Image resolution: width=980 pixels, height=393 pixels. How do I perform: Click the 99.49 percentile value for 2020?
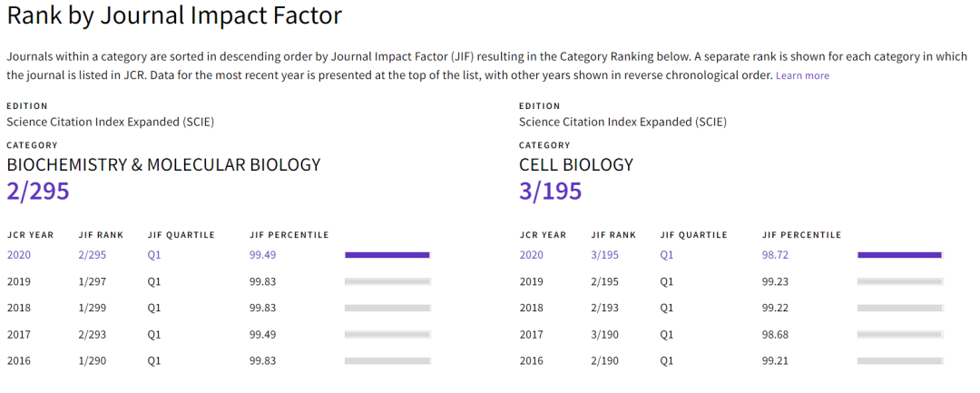(262, 255)
